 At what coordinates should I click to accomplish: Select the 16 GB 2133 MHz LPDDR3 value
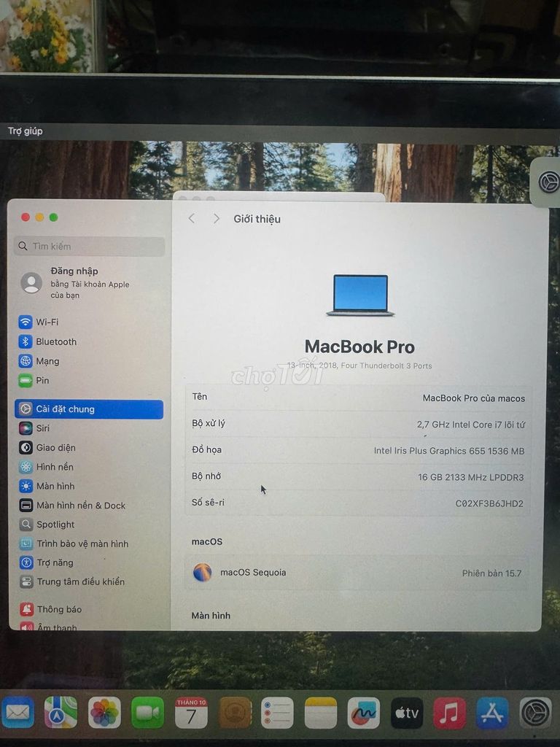(470, 477)
